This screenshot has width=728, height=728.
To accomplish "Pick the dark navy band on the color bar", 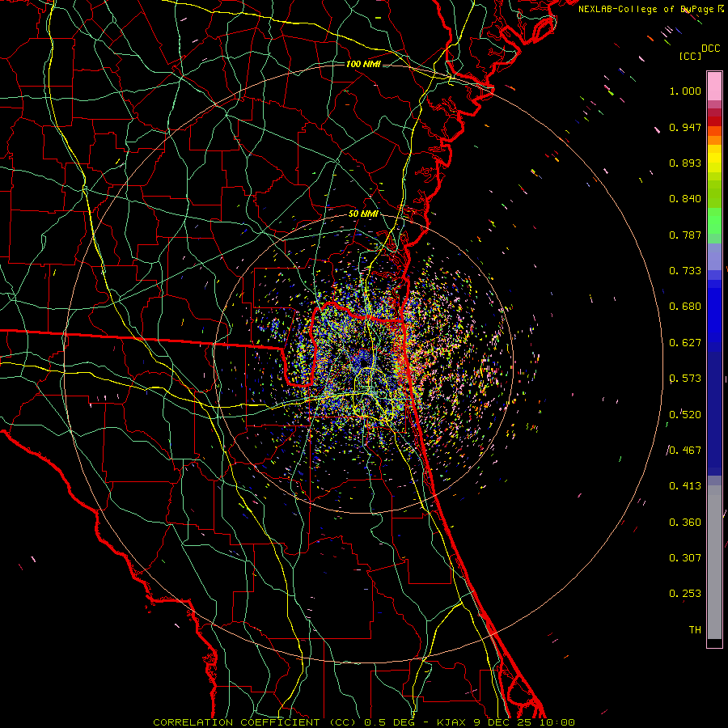I will click(714, 413).
